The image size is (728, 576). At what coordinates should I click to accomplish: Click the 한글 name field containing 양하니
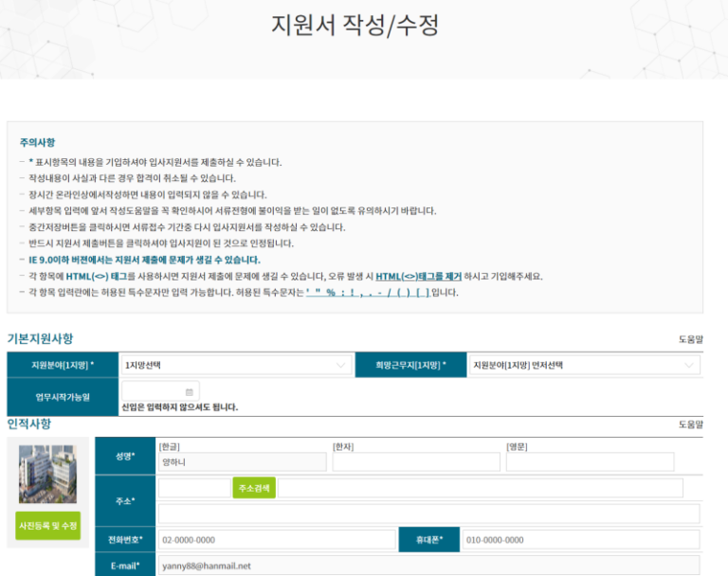click(x=242, y=462)
